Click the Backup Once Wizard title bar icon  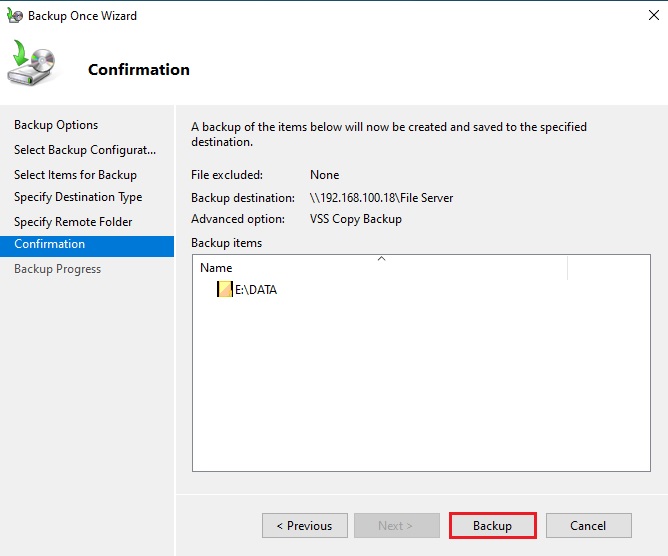[x=14, y=16]
